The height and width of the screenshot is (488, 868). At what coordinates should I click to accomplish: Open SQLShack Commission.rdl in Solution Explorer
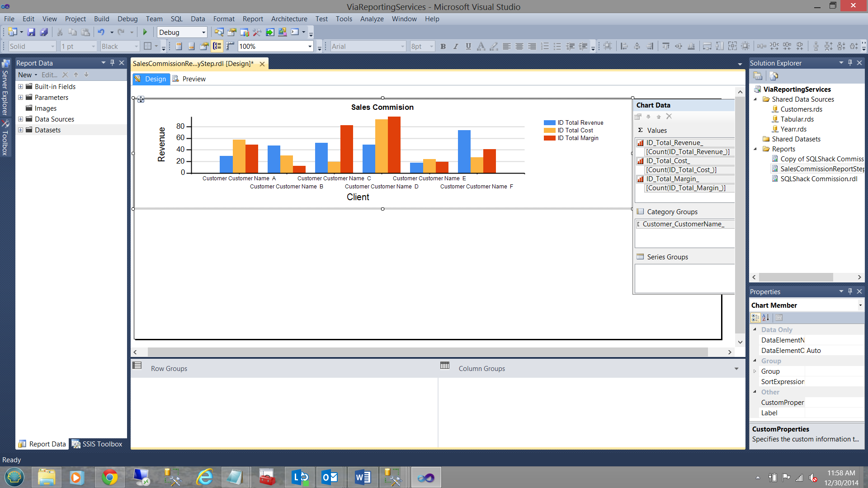pyautogui.click(x=818, y=179)
